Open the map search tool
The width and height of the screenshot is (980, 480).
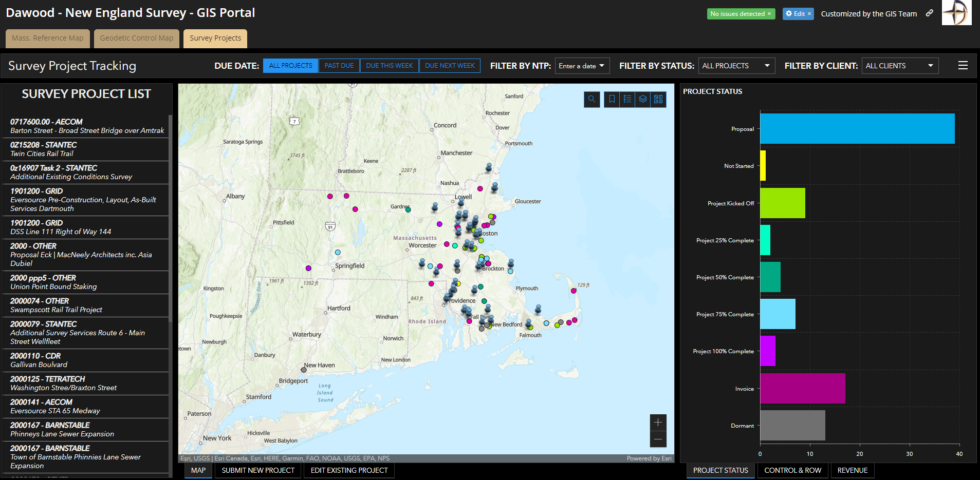coord(591,99)
